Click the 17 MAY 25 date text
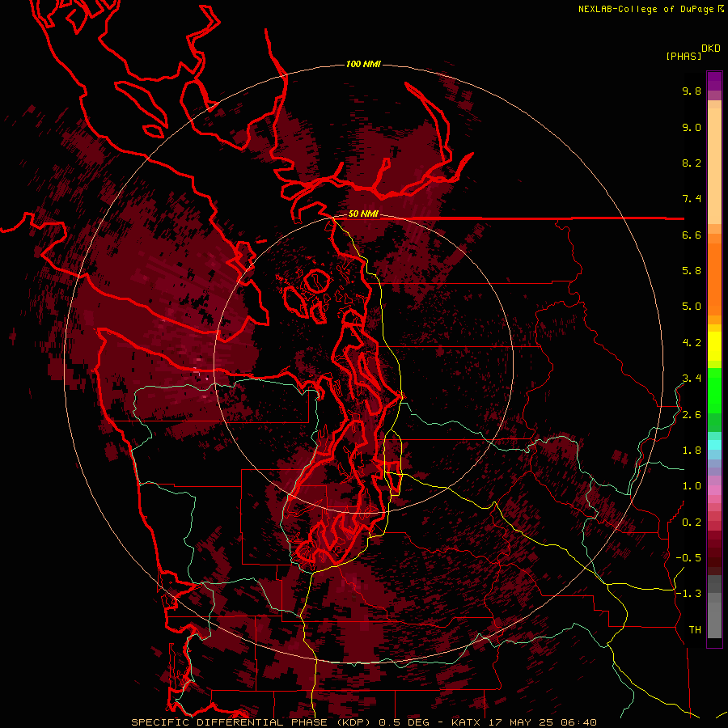This screenshot has height=728, width=728. click(522, 722)
